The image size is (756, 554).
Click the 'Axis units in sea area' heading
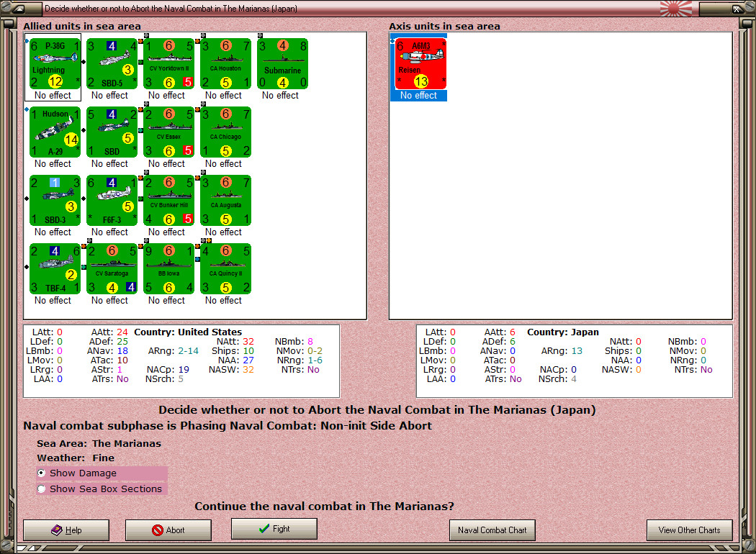(444, 27)
